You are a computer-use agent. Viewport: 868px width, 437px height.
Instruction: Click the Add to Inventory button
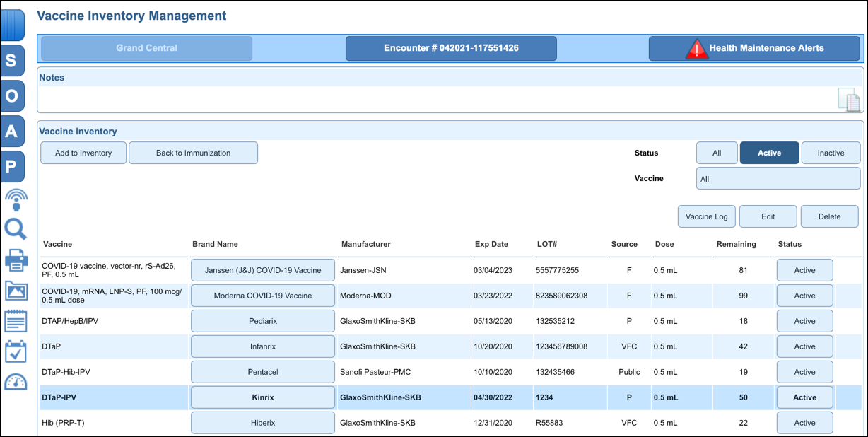coord(83,153)
